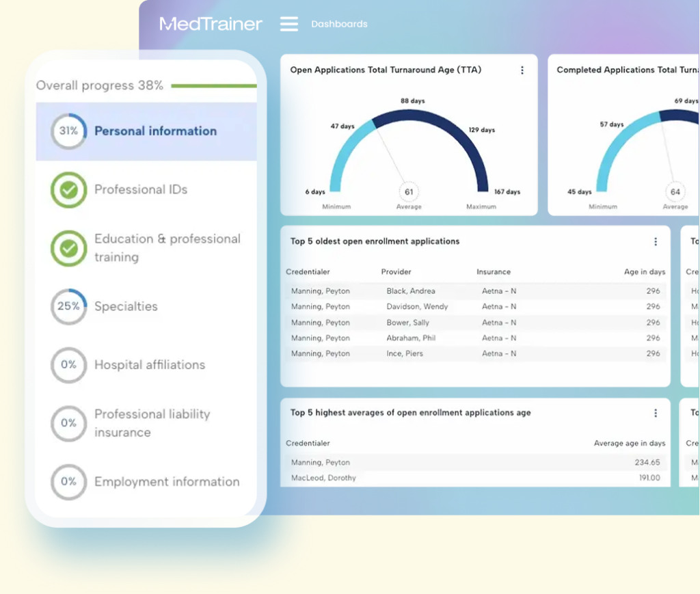Open the hamburger menu beside MedTrainer logo

[289, 24]
